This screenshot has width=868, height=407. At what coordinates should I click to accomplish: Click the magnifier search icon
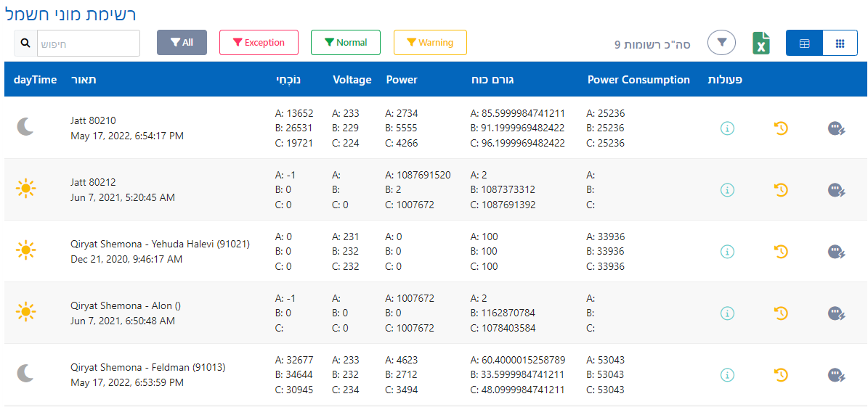[25, 43]
